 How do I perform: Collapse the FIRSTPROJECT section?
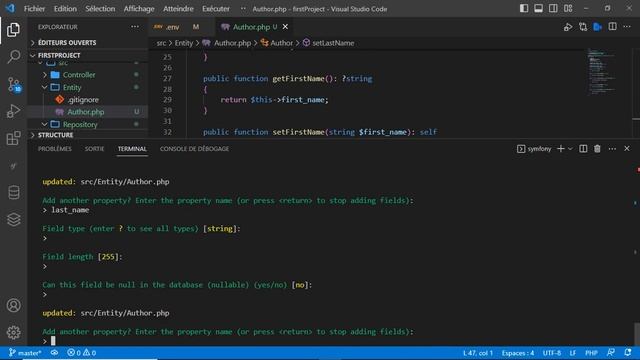coord(87,55)
